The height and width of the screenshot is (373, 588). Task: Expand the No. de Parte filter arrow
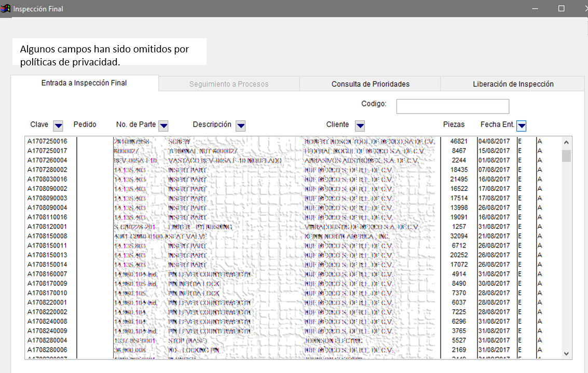coord(163,126)
